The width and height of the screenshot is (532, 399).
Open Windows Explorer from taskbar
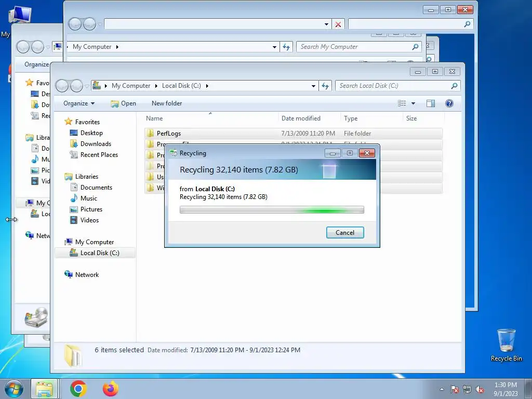click(45, 389)
